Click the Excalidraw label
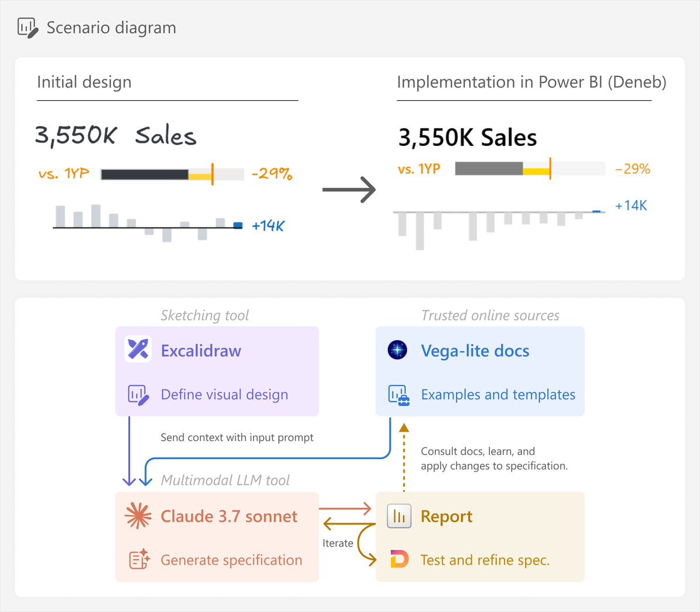The height and width of the screenshot is (612, 700). [x=201, y=351]
